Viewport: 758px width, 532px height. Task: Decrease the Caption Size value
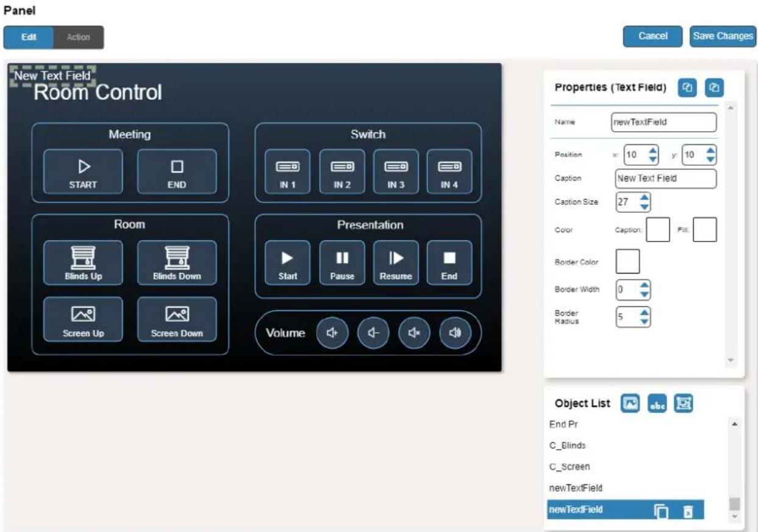(645, 207)
